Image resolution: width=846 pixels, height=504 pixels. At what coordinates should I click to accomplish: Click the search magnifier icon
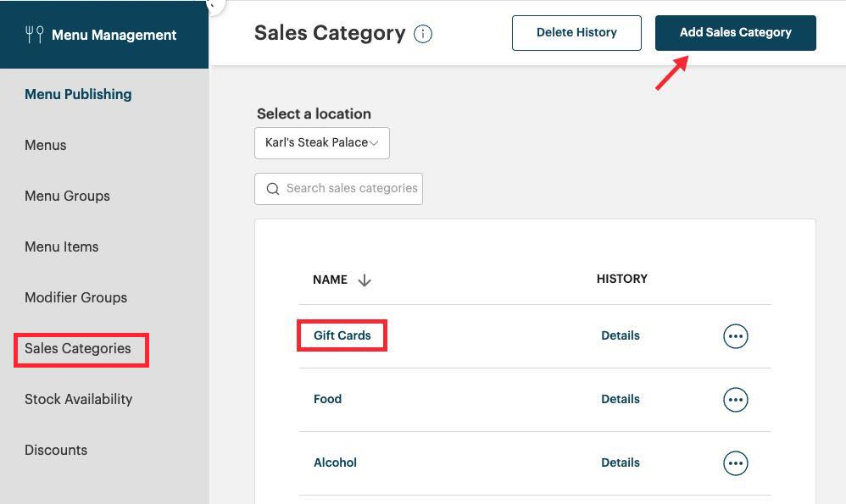272,188
